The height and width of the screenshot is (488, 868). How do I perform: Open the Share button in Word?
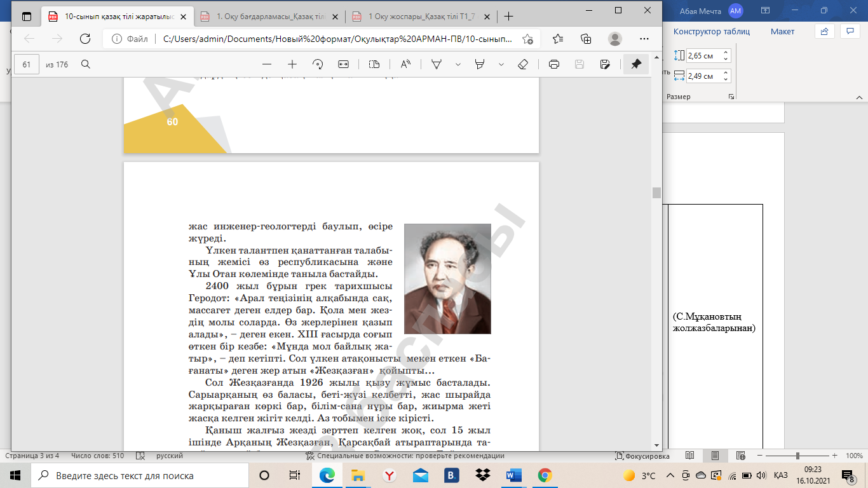[x=824, y=30]
